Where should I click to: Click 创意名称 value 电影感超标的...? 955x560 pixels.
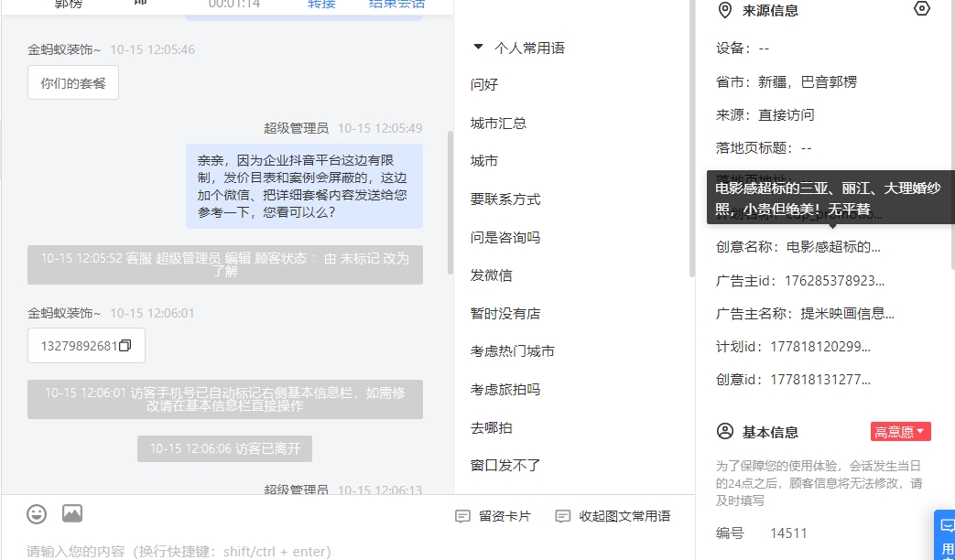pos(833,247)
